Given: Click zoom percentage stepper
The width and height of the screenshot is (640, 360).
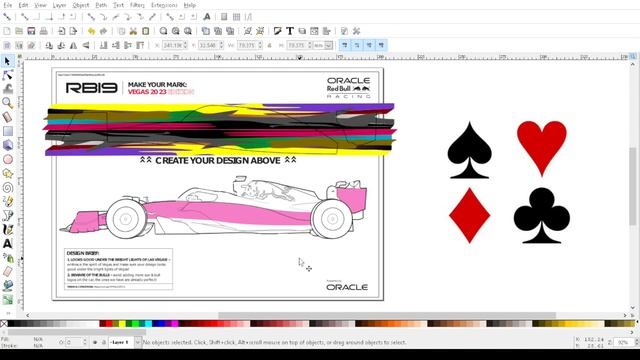Looking at the screenshot, I should point(637,342).
